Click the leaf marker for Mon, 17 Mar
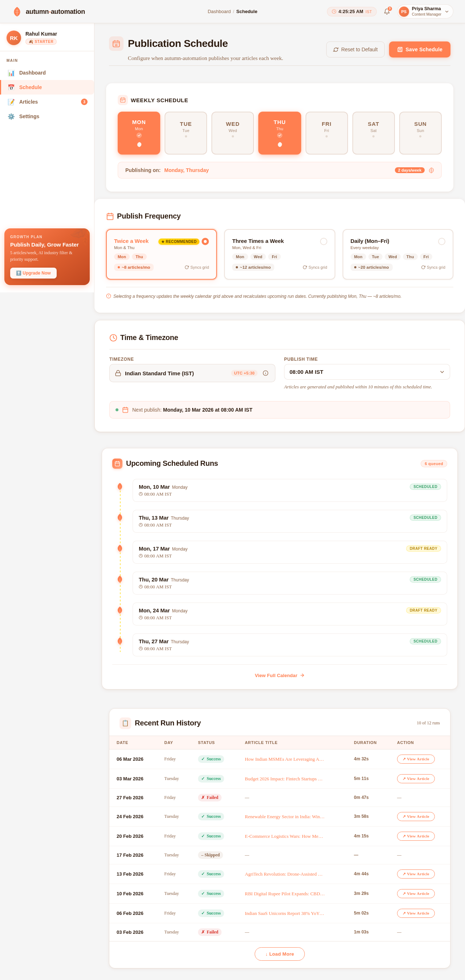The image size is (465, 980). click(120, 548)
